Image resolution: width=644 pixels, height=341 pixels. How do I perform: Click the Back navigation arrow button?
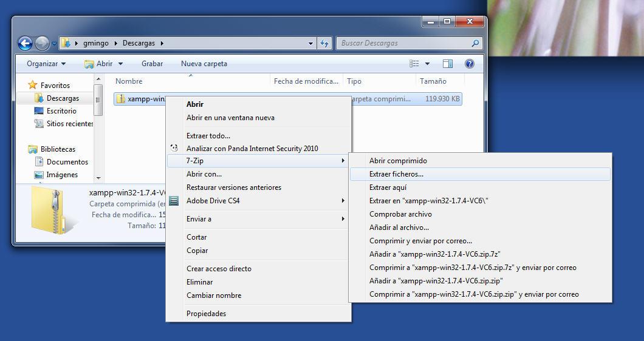[x=25, y=43]
